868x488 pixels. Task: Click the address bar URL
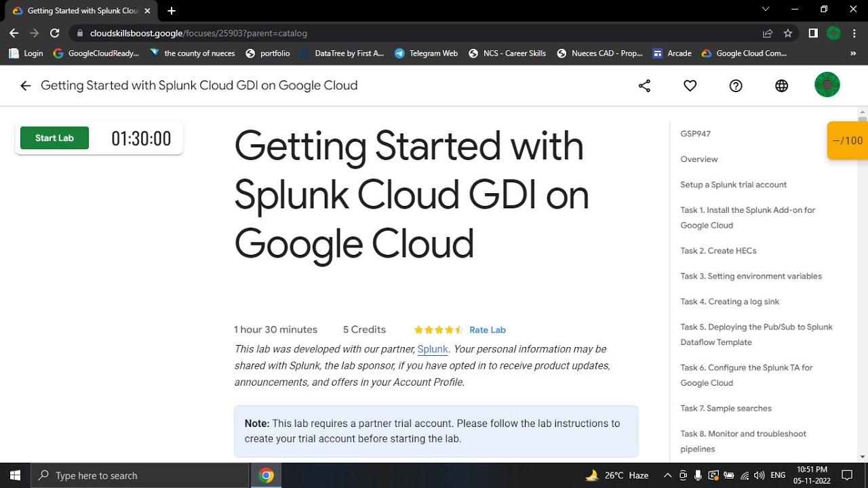click(x=198, y=33)
